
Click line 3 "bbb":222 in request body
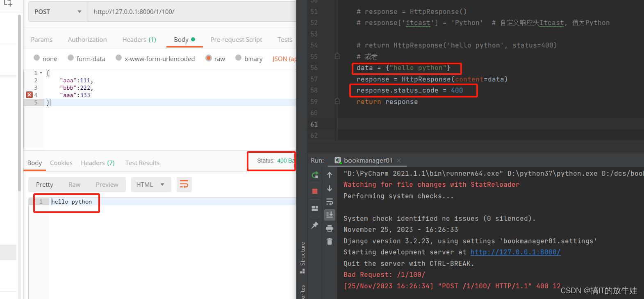pos(76,88)
